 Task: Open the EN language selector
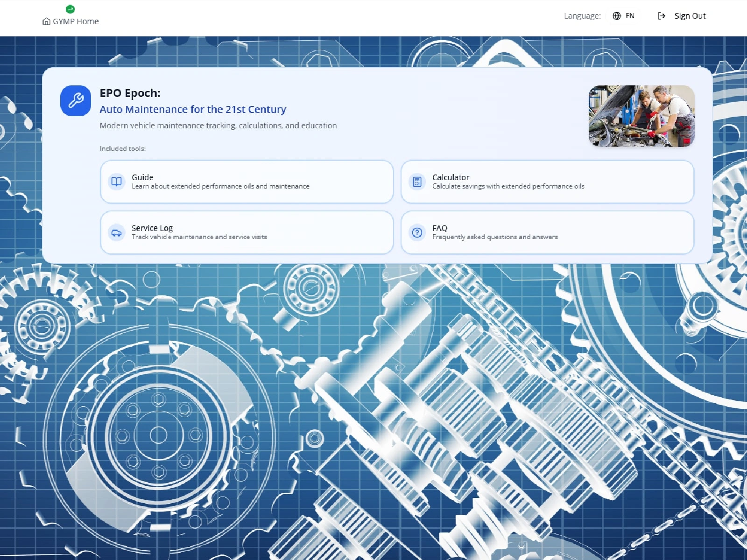(x=624, y=16)
